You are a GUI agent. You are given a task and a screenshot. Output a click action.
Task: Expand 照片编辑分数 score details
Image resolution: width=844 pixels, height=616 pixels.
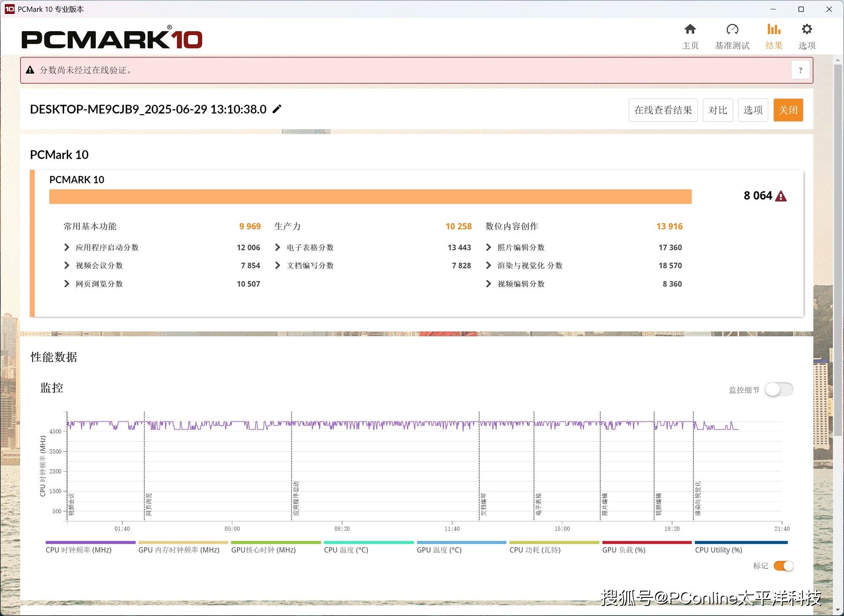coord(489,247)
